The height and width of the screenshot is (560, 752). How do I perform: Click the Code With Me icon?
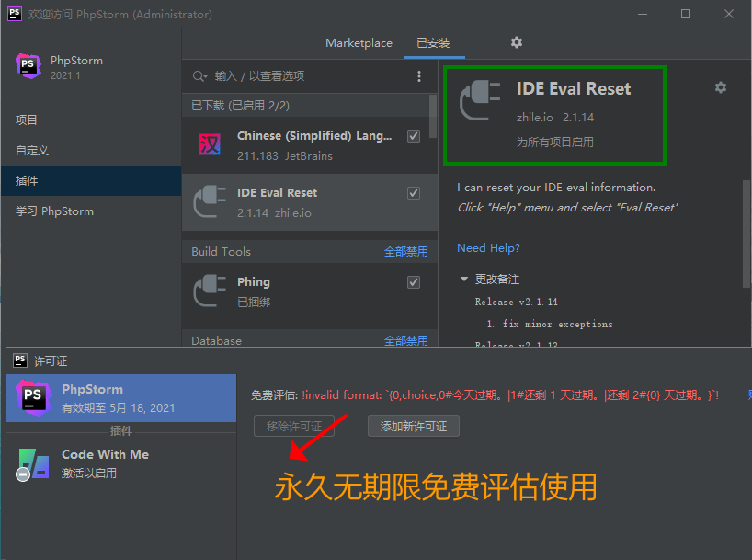click(32, 464)
